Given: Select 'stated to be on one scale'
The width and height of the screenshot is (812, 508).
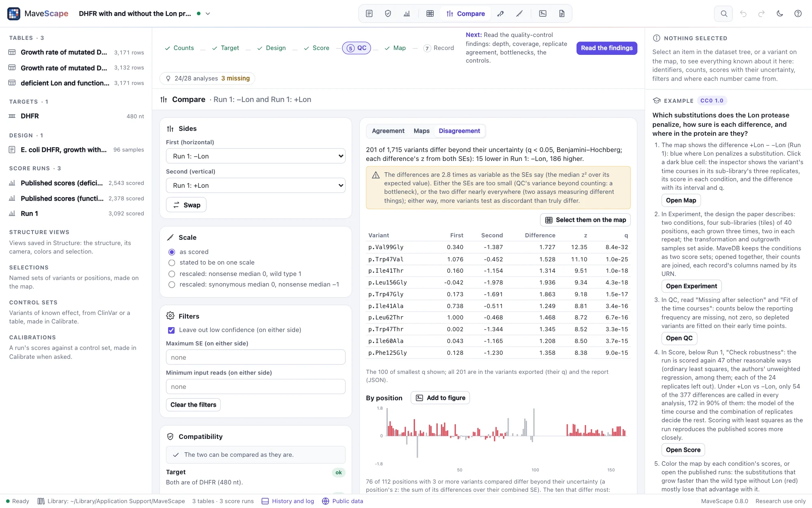Looking at the screenshot, I should 172,263.
